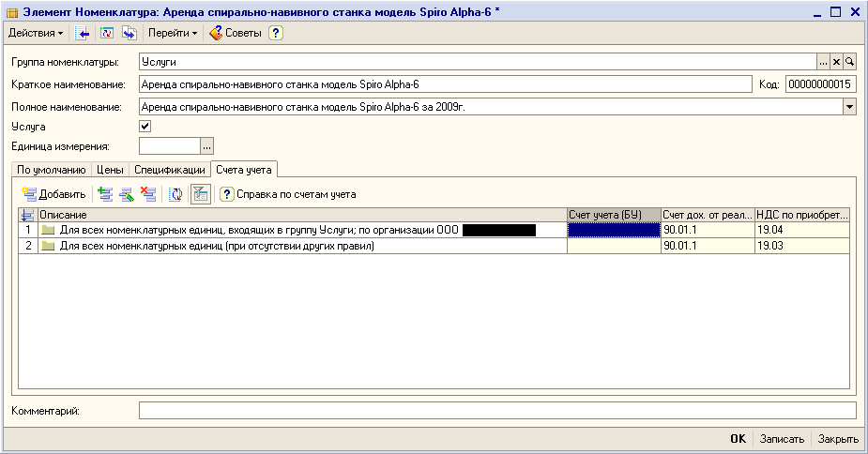
Task: Open Справка по счетам учета help
Action: click(x=287, y=194)
